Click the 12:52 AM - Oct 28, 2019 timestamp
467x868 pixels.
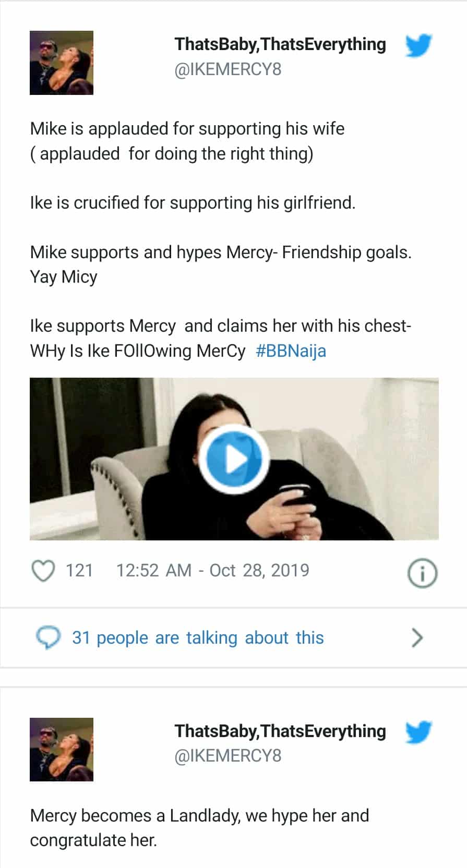(212, 571)
